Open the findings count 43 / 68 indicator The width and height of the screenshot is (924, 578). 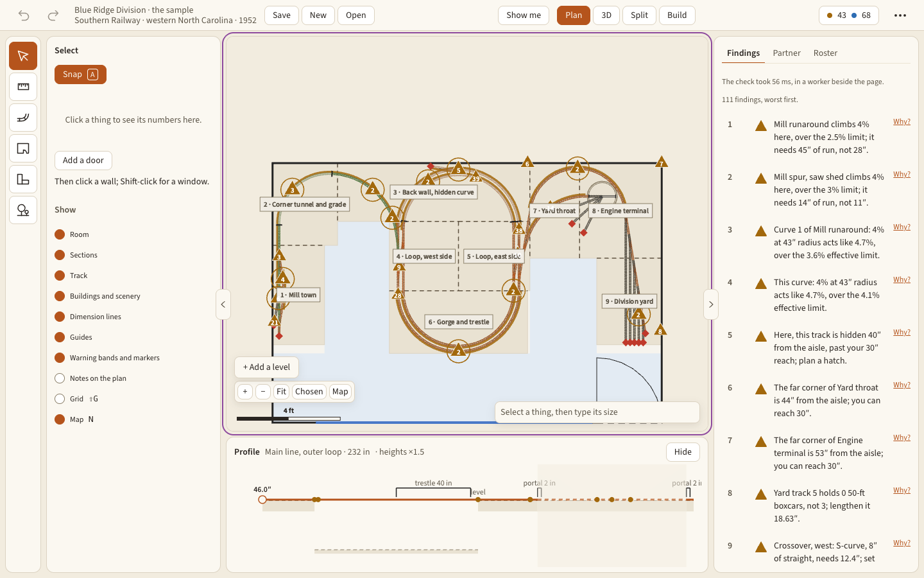849,15
